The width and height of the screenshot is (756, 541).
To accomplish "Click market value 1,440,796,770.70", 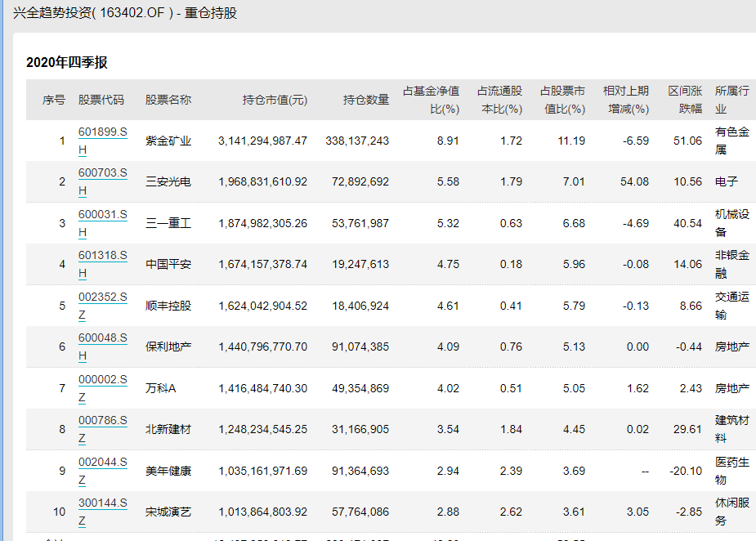I will point(263,347).
